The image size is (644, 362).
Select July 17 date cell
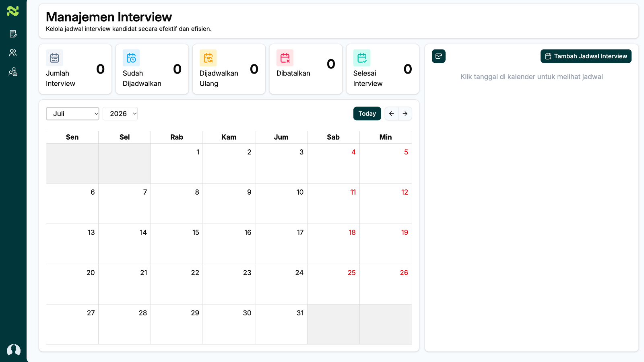[x=281, y=244]
